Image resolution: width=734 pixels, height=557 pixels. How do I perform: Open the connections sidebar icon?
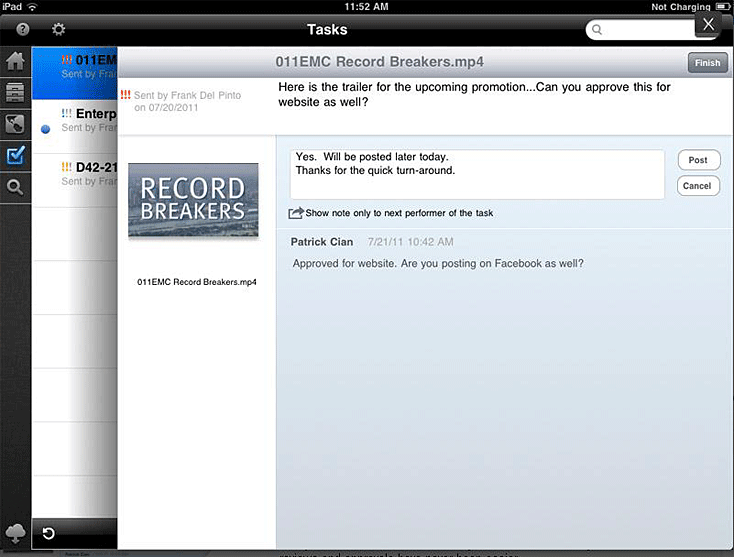pos(15,124)
